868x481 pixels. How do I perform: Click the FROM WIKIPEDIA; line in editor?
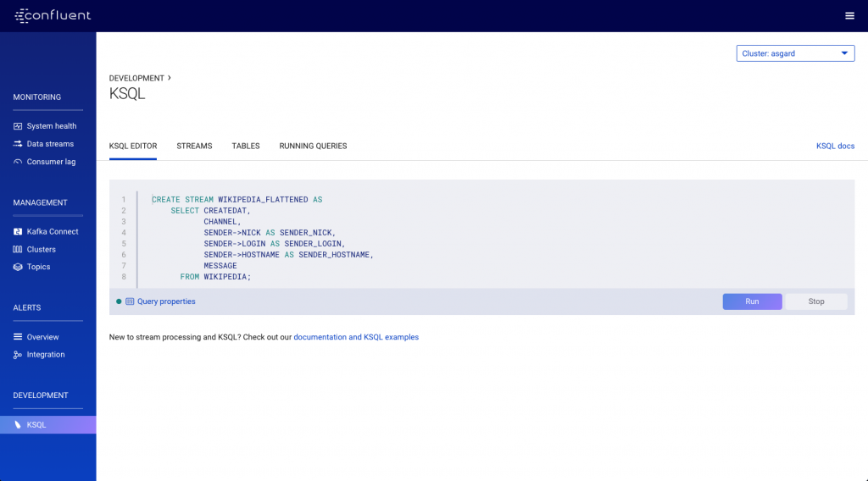215,276
